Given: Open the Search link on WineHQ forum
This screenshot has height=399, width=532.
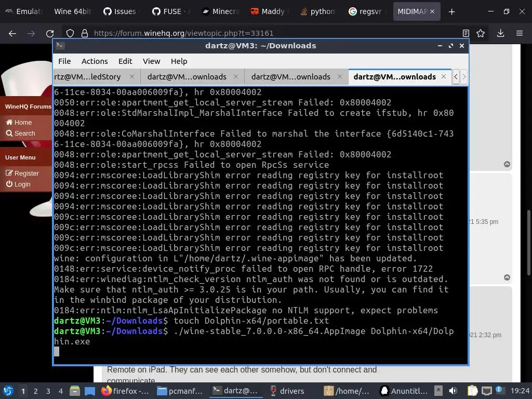Looking at the screenshot, I should pos(20,134).
